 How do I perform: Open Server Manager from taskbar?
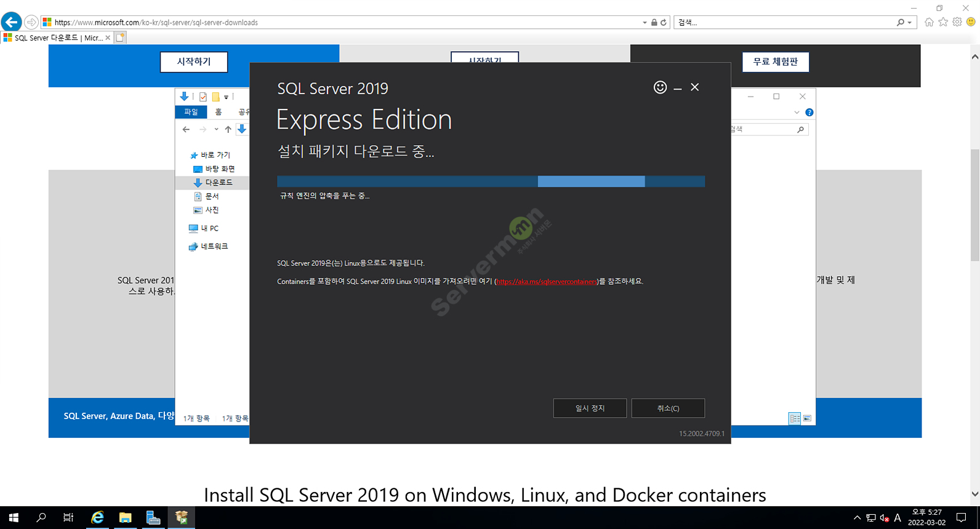click(x=153, y=518)
